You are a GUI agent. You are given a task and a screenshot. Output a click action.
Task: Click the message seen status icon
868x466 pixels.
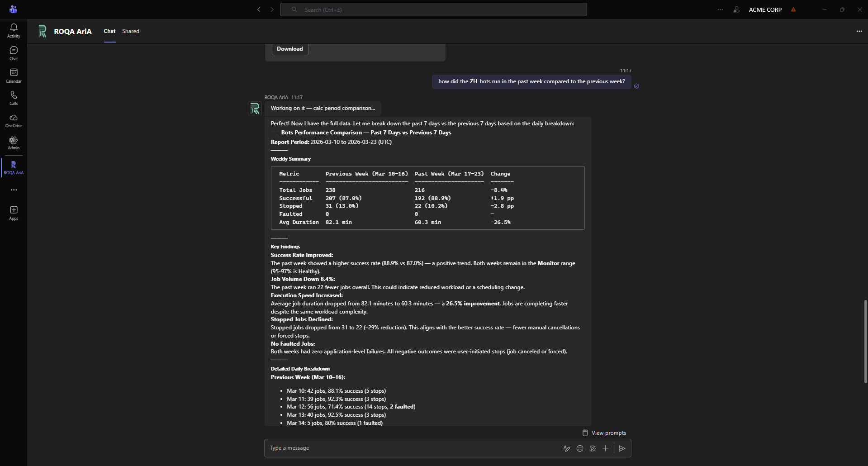(x=636, y=86)
